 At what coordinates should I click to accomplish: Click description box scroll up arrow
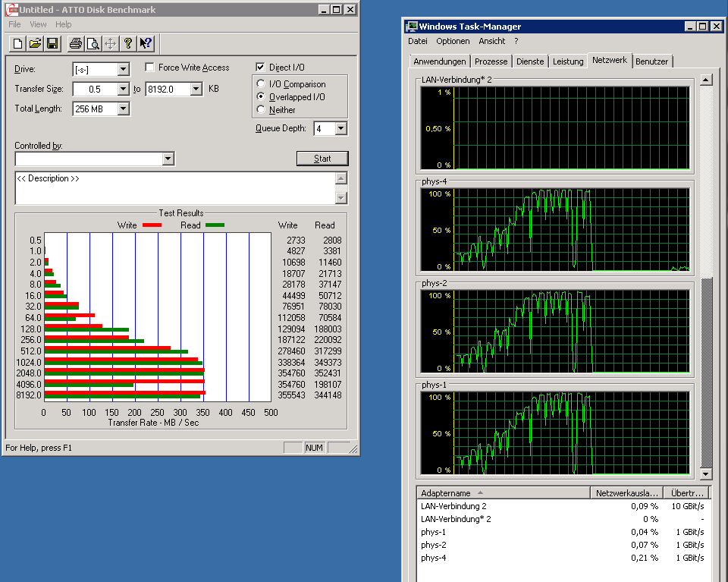tap(341, 178)
